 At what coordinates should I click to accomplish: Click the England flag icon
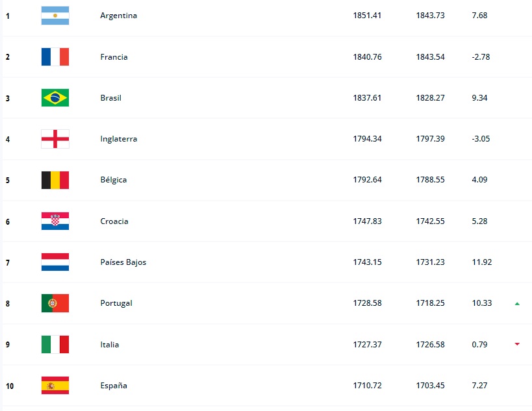click(55, 139)
